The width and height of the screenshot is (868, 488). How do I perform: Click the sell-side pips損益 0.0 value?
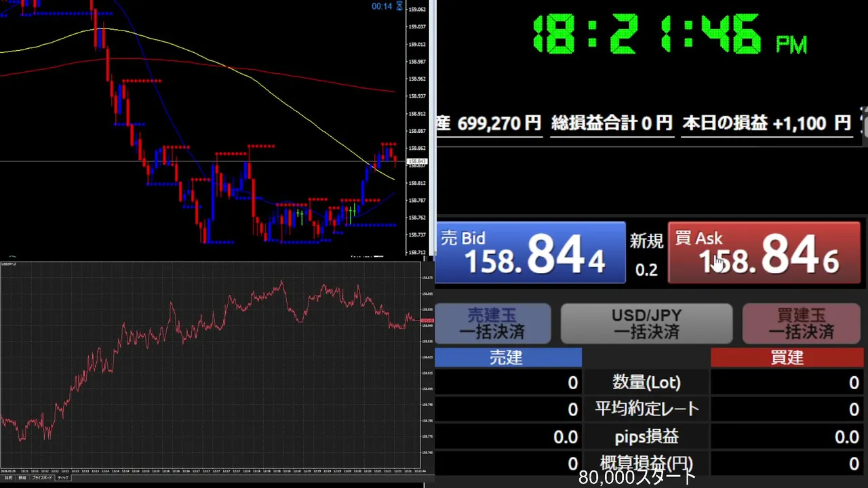(x=566, y=437)
